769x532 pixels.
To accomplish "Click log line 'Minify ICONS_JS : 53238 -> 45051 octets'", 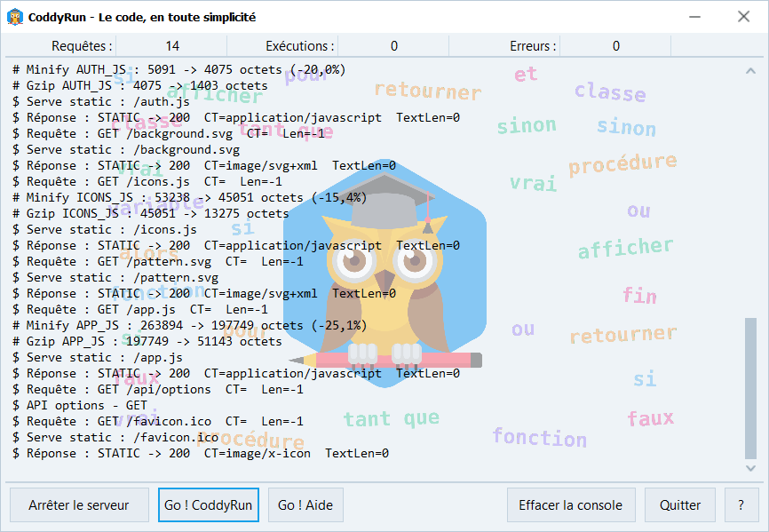I will tap(190, 197).
